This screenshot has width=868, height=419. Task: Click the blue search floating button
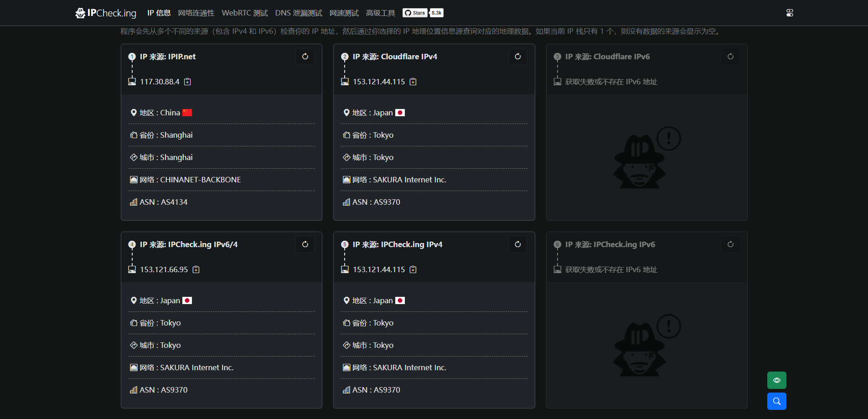[776, 401]
